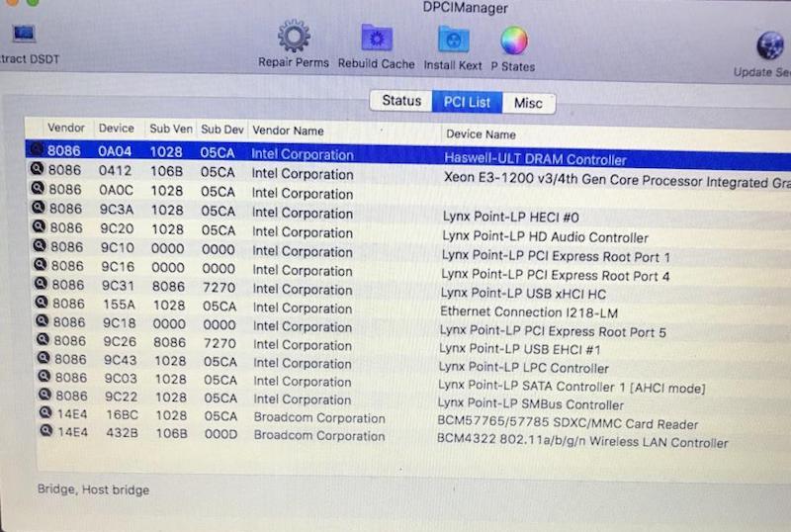Click the Repair Perms gear icon
The image size is (791, 532).
tap(294, 39)
